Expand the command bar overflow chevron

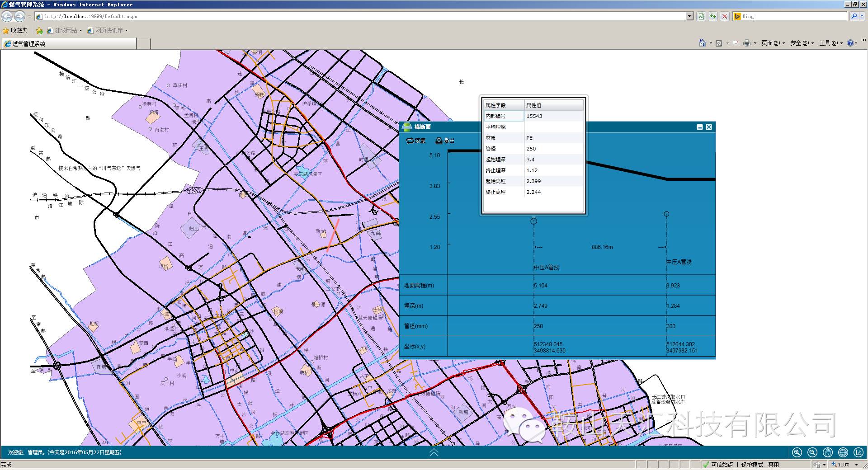(x=864, y=40)
